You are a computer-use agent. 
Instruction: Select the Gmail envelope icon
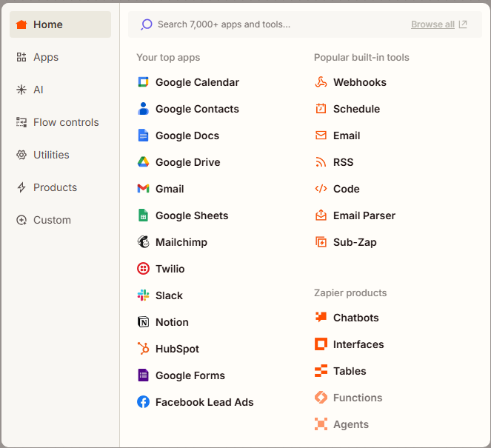[143, 189]
